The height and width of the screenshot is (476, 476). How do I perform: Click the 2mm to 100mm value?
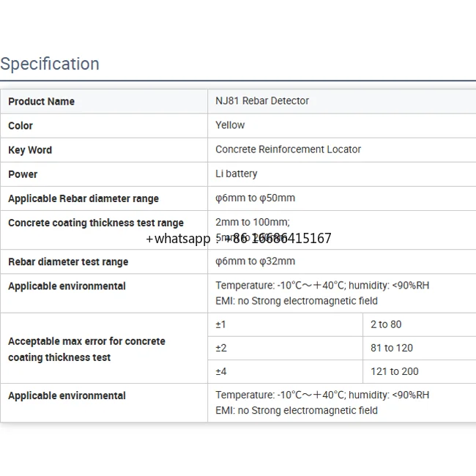252,222
